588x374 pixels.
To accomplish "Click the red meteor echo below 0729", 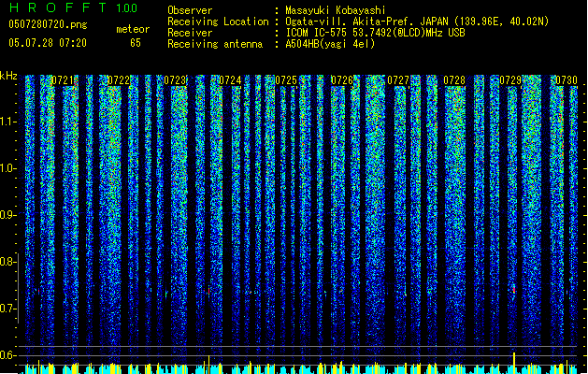I will click(514, 290).
